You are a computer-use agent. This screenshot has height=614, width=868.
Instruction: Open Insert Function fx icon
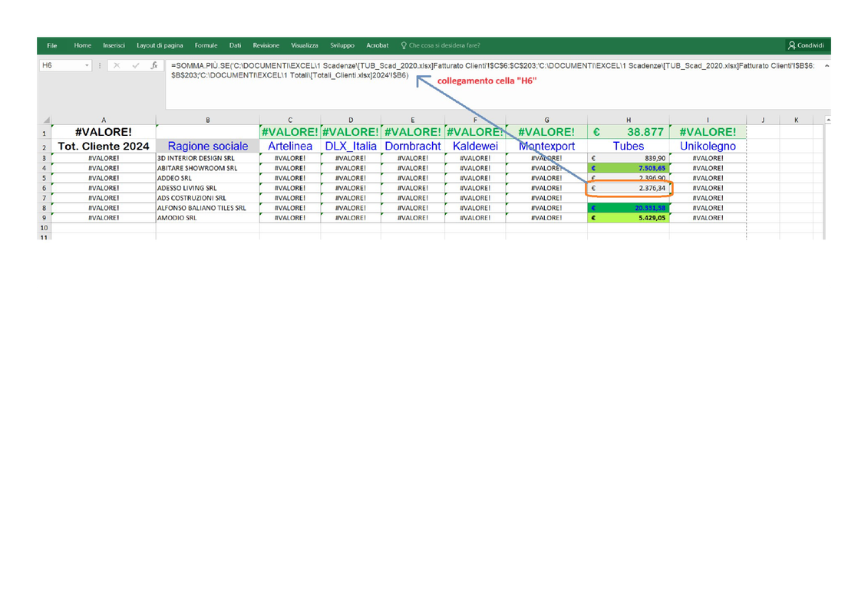tap(154, 65)
